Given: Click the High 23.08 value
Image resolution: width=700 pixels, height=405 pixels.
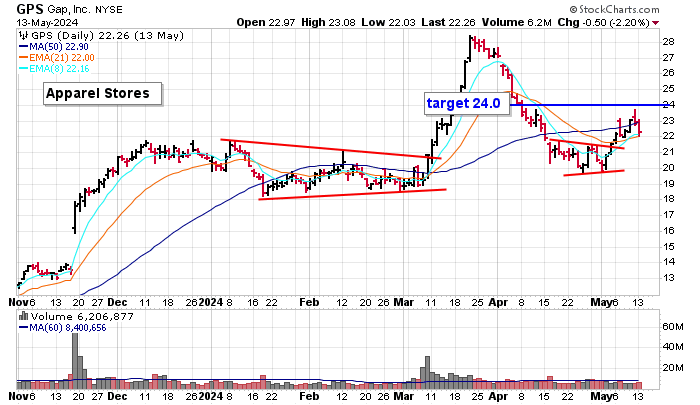Looking at the screenshot, I should click(x=328, y=22).
